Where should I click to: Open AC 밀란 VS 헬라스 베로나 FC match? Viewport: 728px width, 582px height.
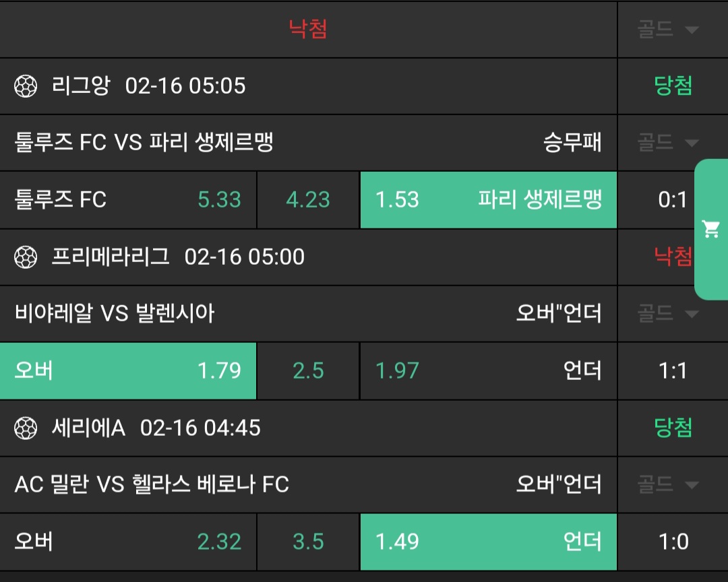click(x=152, y=485)
